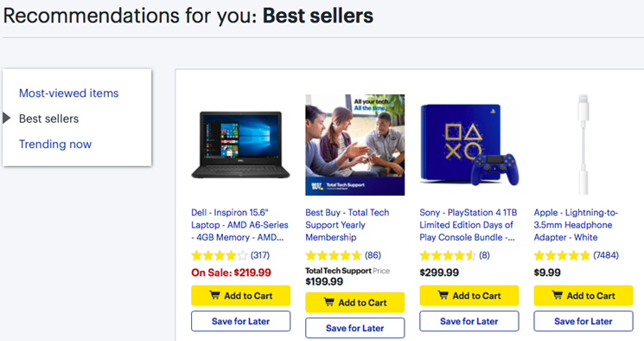Click the Dell Inspiron laptop image
Image resolution: width=644 pixels, height=341 pixels.
(240, 145)
